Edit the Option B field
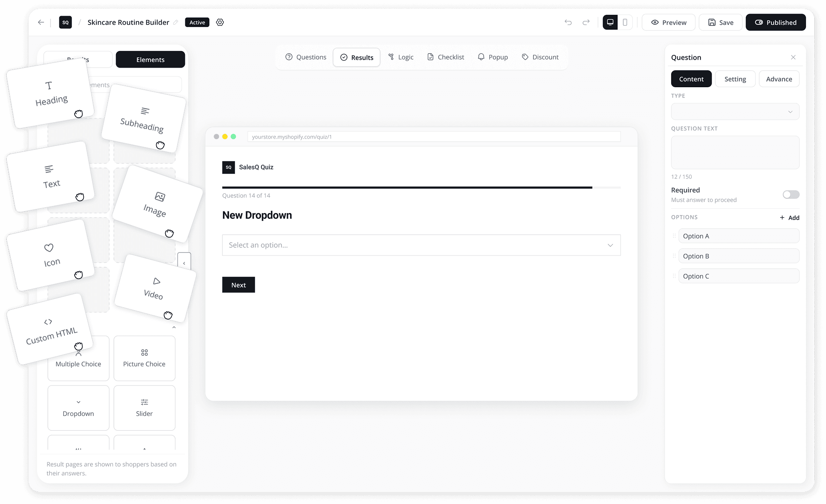Viewport: 826px width, 504px height. pos(739,256)
